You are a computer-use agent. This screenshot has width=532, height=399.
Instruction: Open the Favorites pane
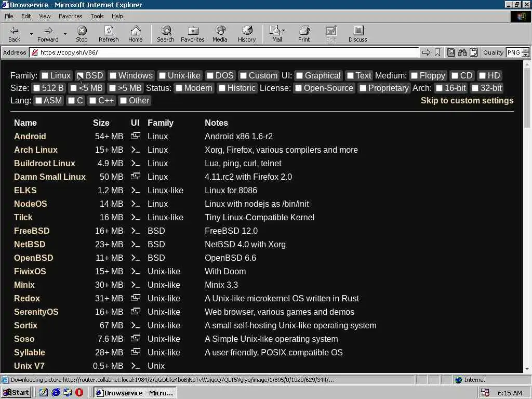193,34
